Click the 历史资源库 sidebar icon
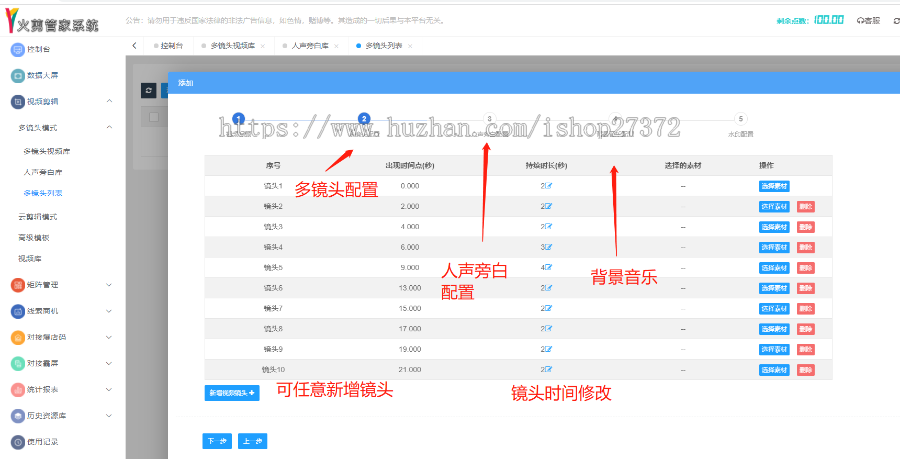Screen dimensions: 900x459 coord(17,416)
